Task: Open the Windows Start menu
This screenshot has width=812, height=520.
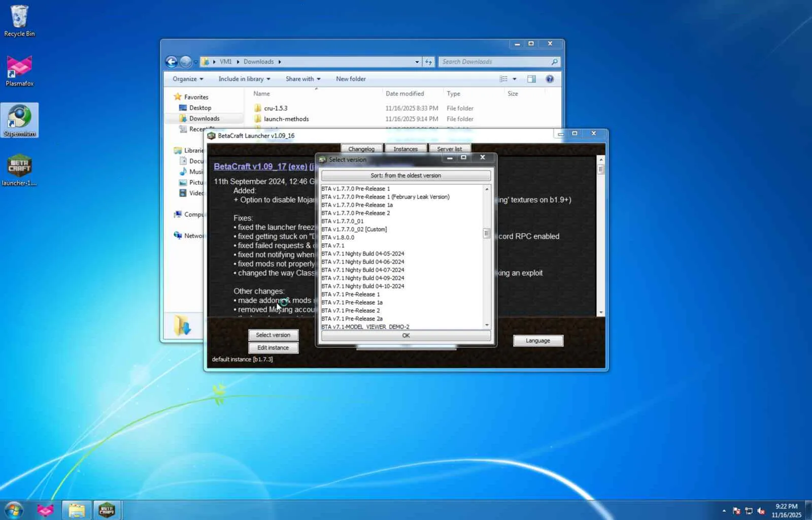Action: click(14, 510)
